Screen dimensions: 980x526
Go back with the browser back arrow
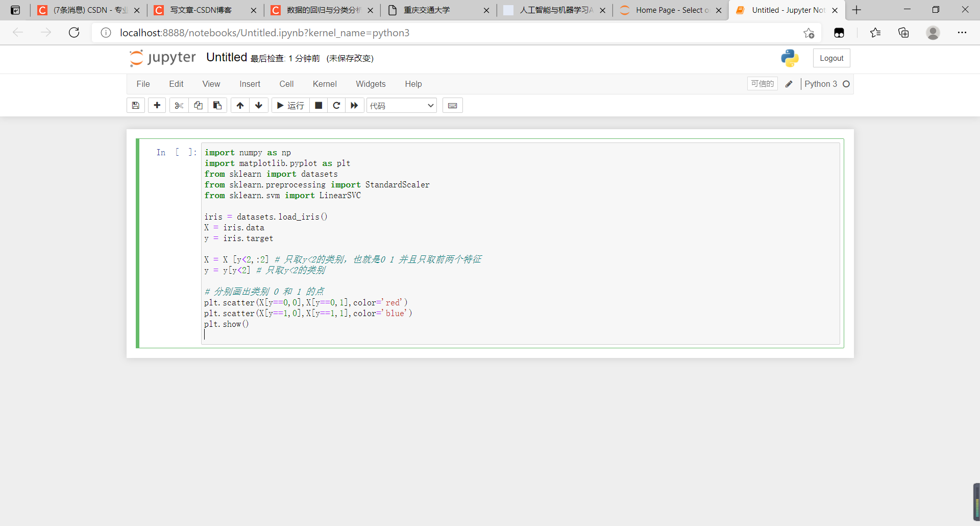(x=18, y=33)
